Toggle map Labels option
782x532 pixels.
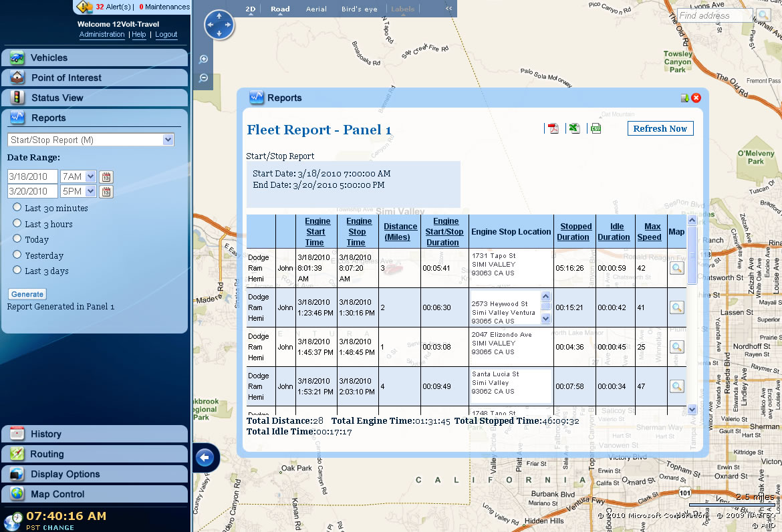coord(402,9)
